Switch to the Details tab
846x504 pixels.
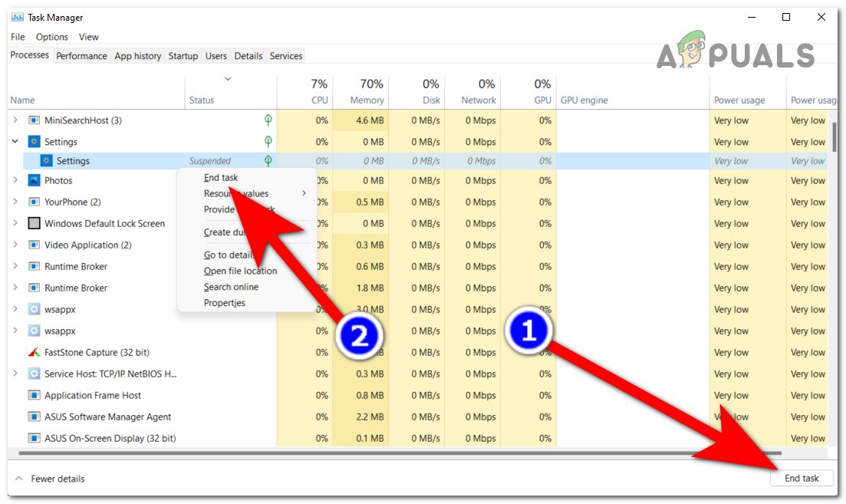[x=249, y=56]
